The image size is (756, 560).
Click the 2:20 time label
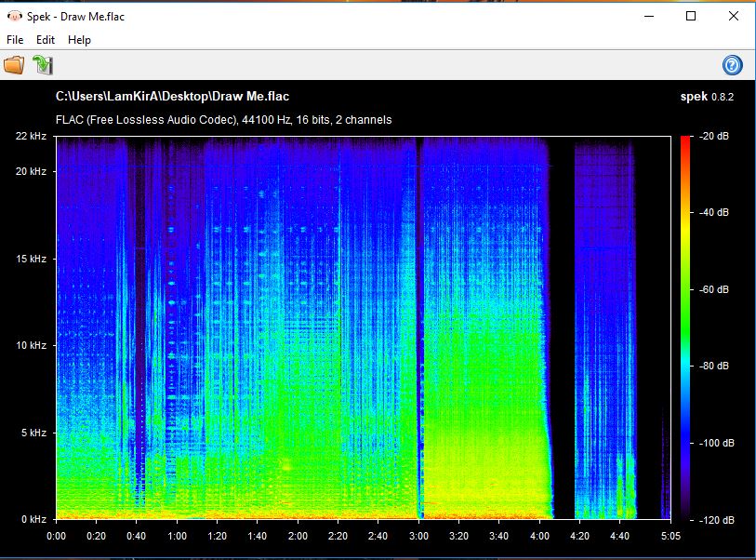pyautogui.click(x=338, y=536)
